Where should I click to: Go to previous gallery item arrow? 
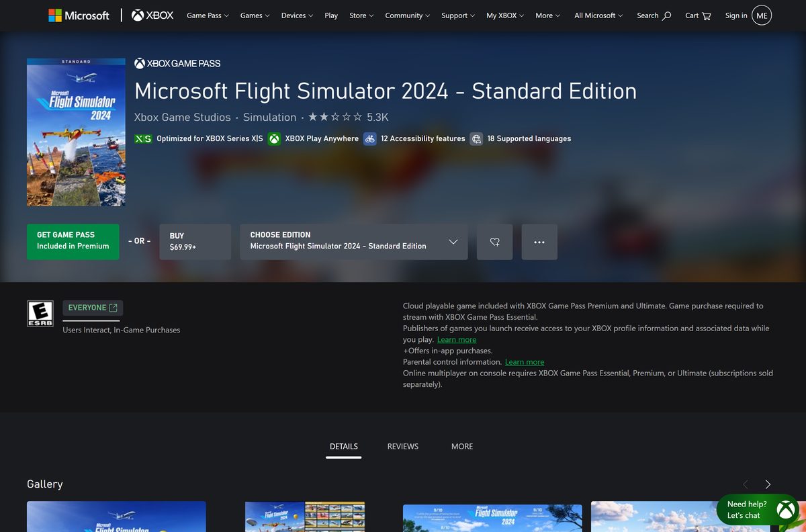click(745, 484)
